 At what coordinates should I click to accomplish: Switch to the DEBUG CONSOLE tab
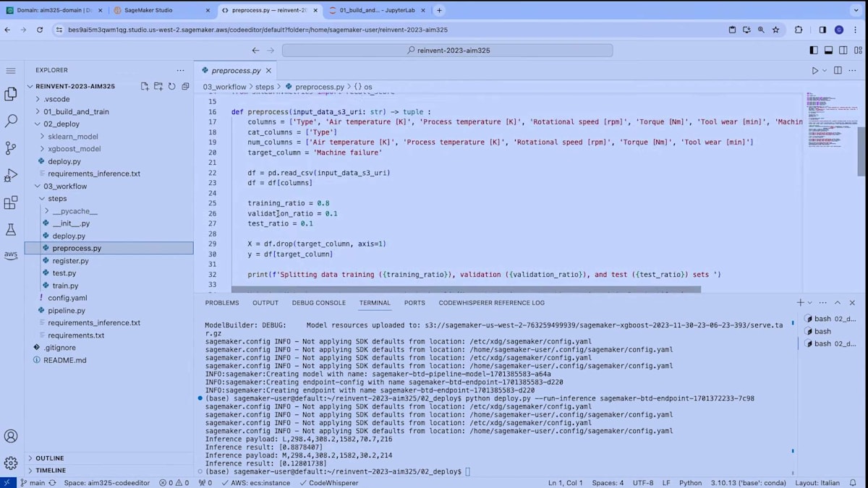click(x=319, y=303)
